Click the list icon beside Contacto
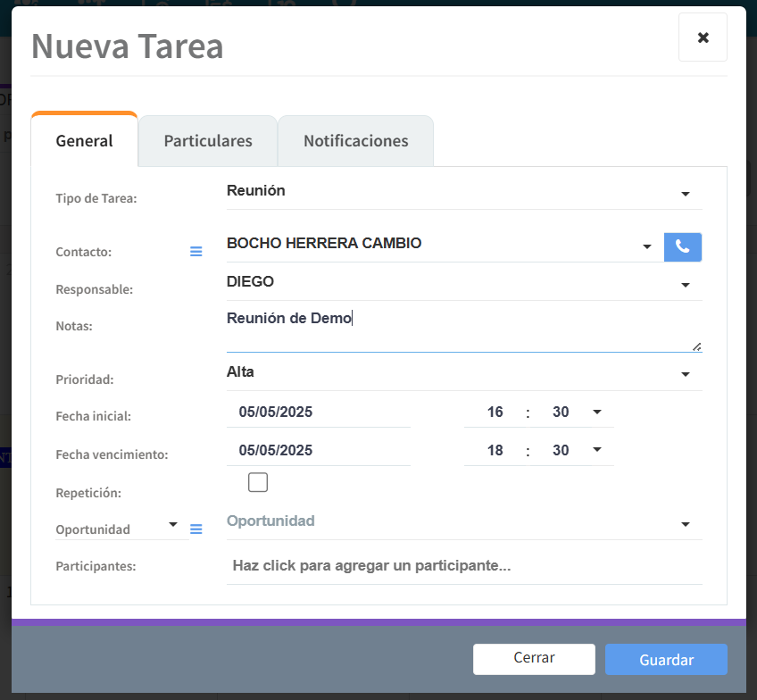The height and width of the screenshot is (700, 757). coord(196,252)
